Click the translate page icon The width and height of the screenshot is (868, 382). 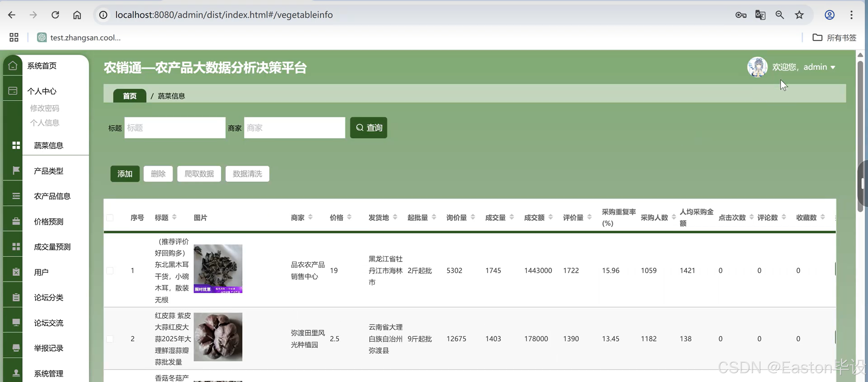click(x=761, y=15)
